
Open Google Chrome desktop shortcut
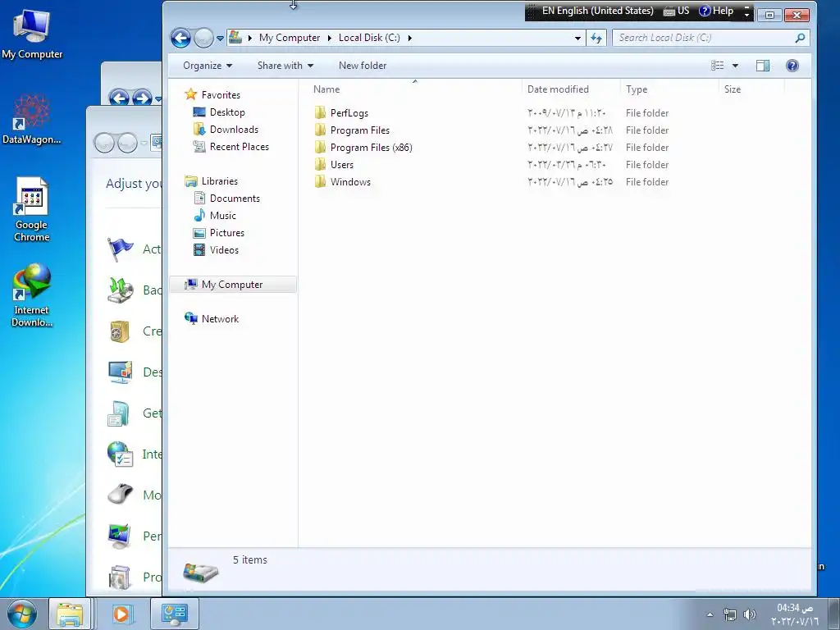tap(32, 209)
